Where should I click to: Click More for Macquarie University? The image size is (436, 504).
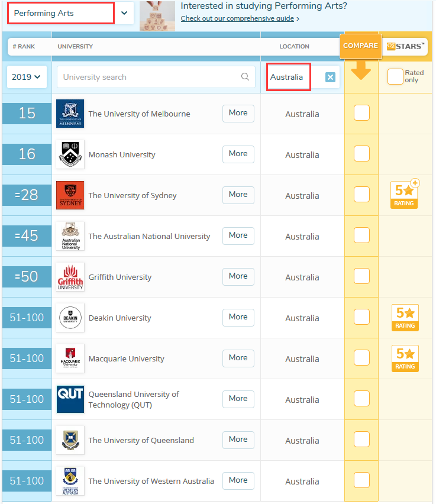tap(238, 358)
